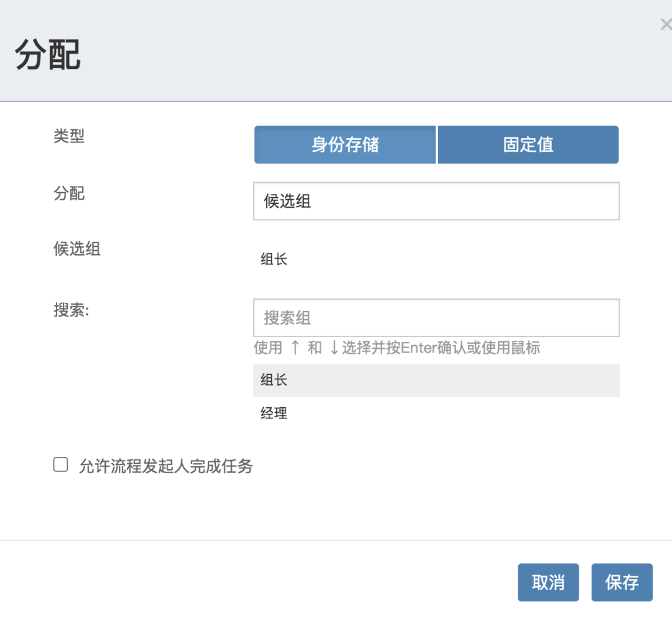Click the 类型 field label
Screen dimensions: 672x623
[69, 136]
